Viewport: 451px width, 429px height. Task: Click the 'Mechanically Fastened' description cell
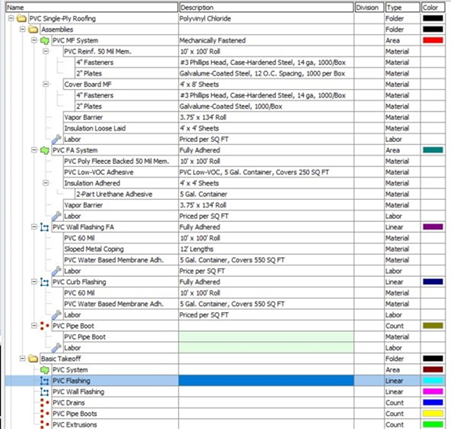(x=266, y=40)
